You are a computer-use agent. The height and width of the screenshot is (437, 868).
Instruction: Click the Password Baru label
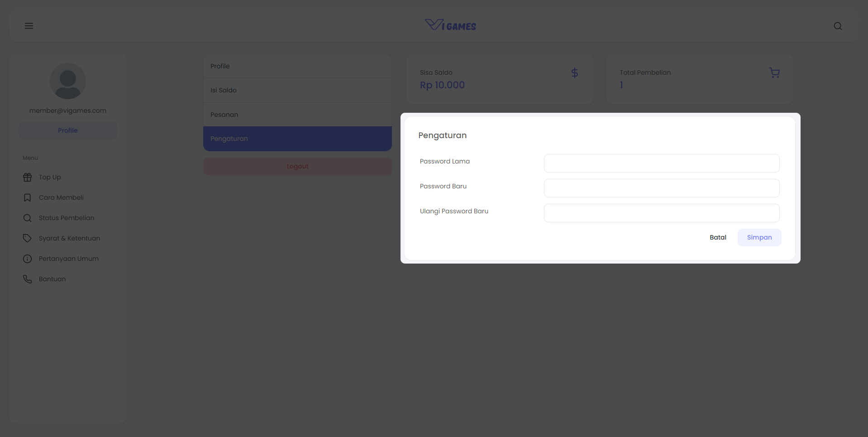click(443, 186)
